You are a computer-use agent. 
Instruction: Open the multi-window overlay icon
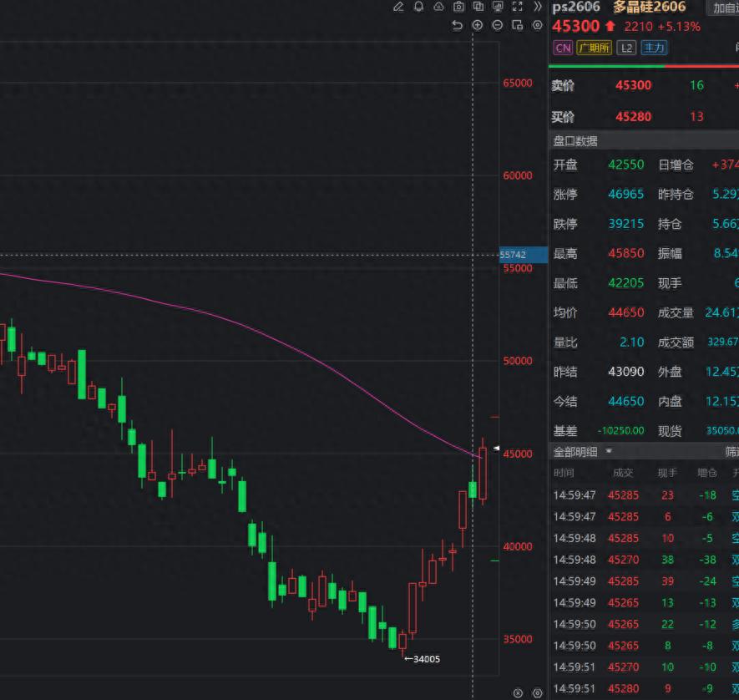coord(478,7)
